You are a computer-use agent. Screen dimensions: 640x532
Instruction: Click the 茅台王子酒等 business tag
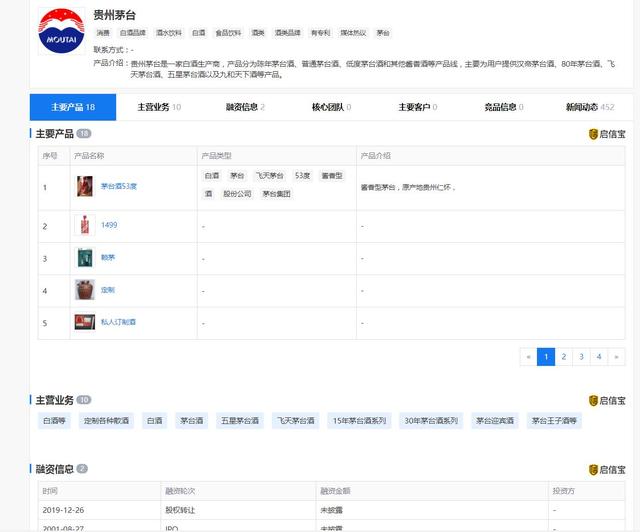pyautogui.click(x=554, y=421)
